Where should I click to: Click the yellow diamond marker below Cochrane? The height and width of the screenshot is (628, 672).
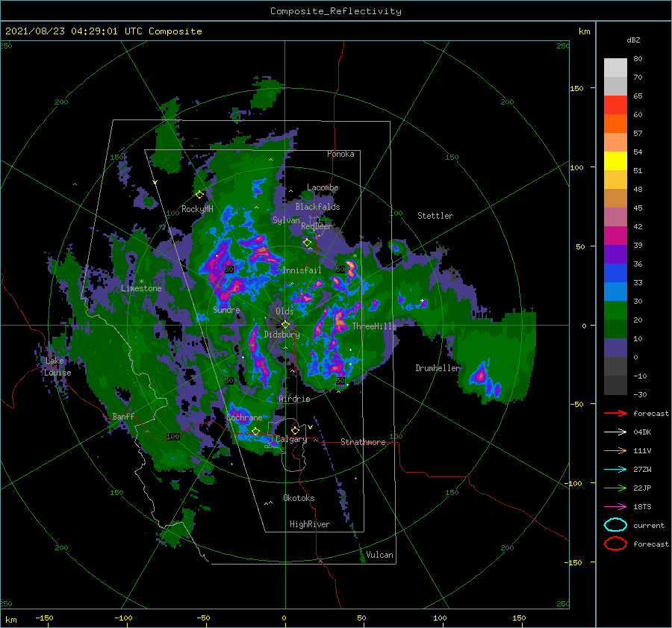(255, 432)
